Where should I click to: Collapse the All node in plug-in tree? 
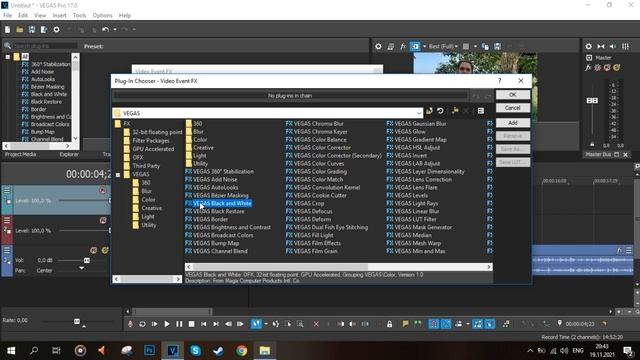(8, 57)
